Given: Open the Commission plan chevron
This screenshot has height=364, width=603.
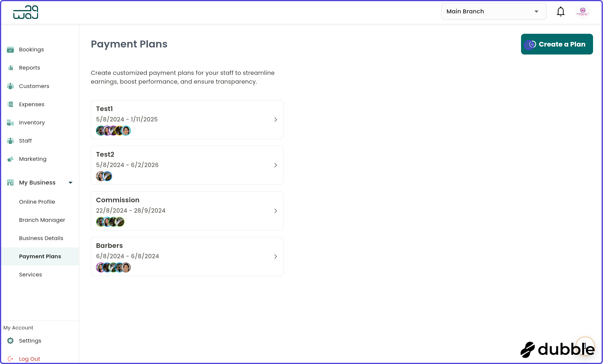Looking at the screenshot, I should [x=275, y=211].
